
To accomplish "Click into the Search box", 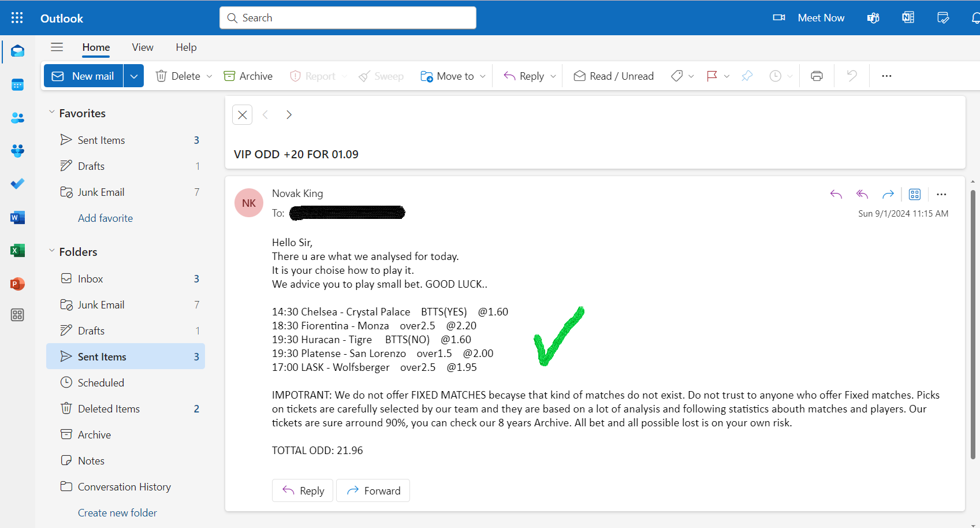I will click(348, 18).
